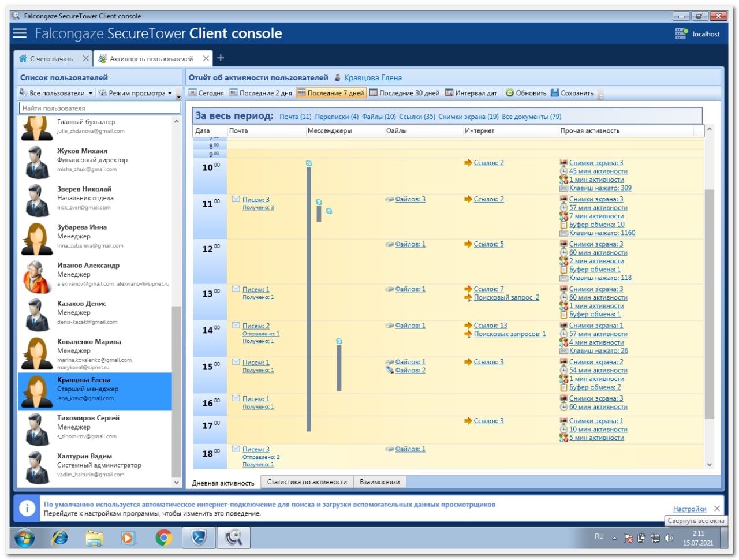Screen dimensions: 739x560
Task: Choose 'Интервал дат' option
Action: (x=471, y=93)
